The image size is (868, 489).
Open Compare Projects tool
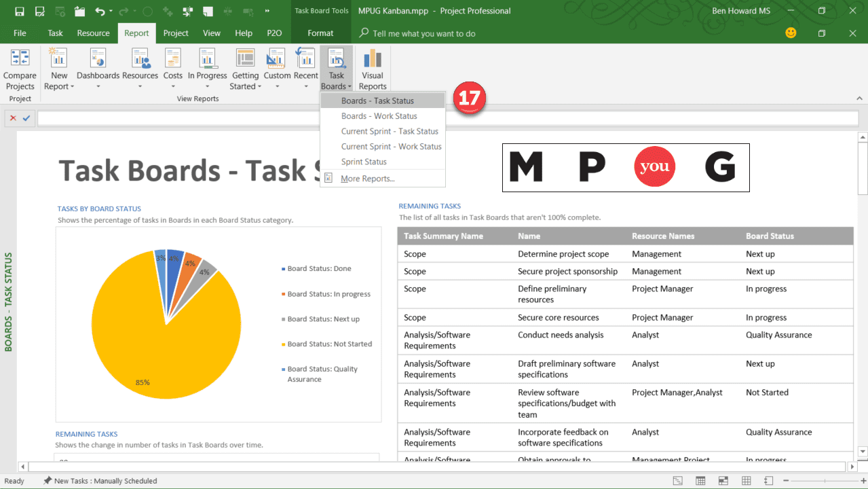20,70
